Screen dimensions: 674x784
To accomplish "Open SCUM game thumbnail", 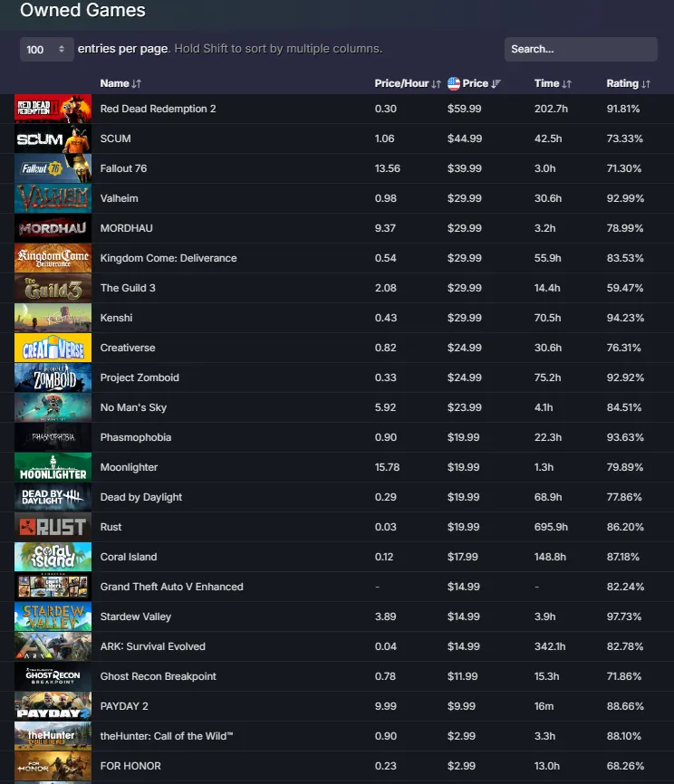I will [x=53, y=139].
